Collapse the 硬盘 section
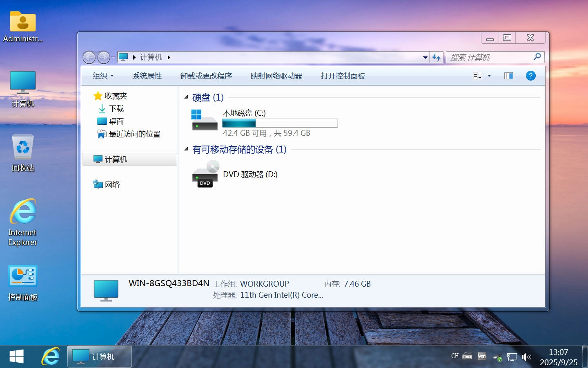The width and height of the screenshot is (588, 368). [x=186, y=97]
